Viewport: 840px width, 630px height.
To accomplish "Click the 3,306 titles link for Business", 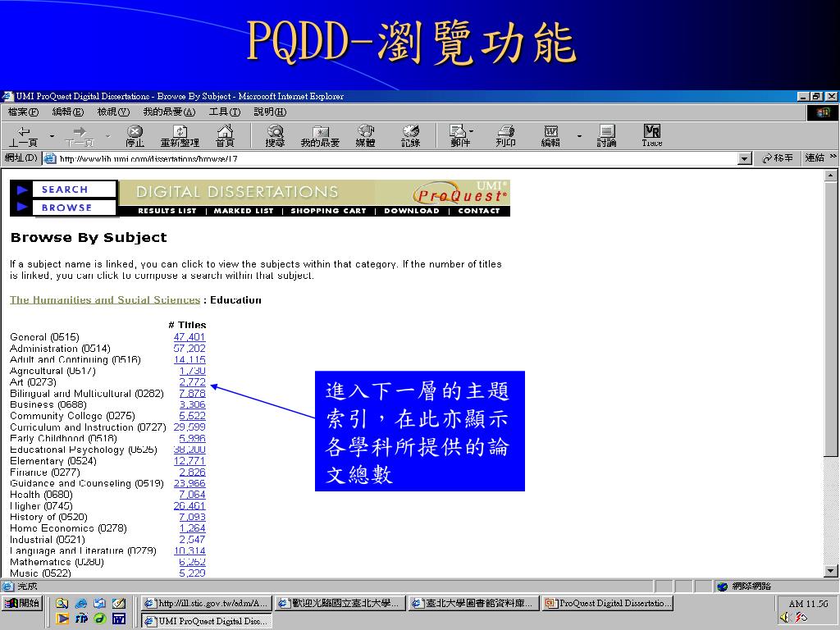I will tap(192, 404).
